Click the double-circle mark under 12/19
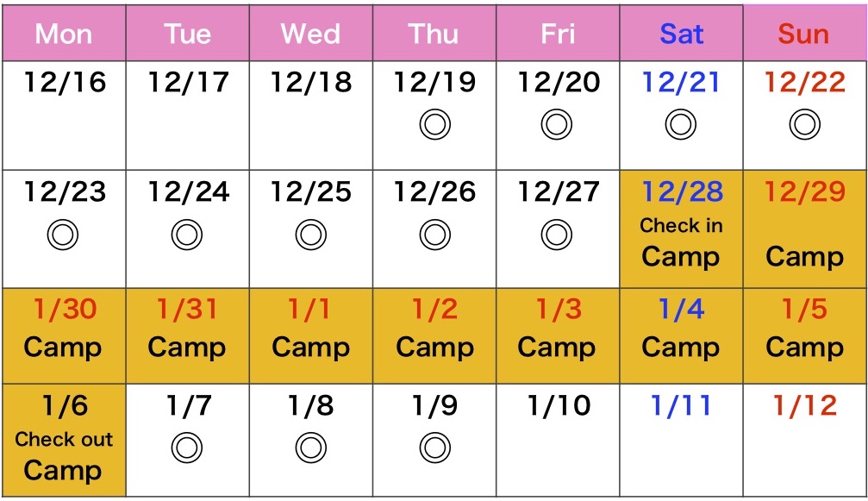The width and height of the screenshot is (868, 501). click(434, 126)
